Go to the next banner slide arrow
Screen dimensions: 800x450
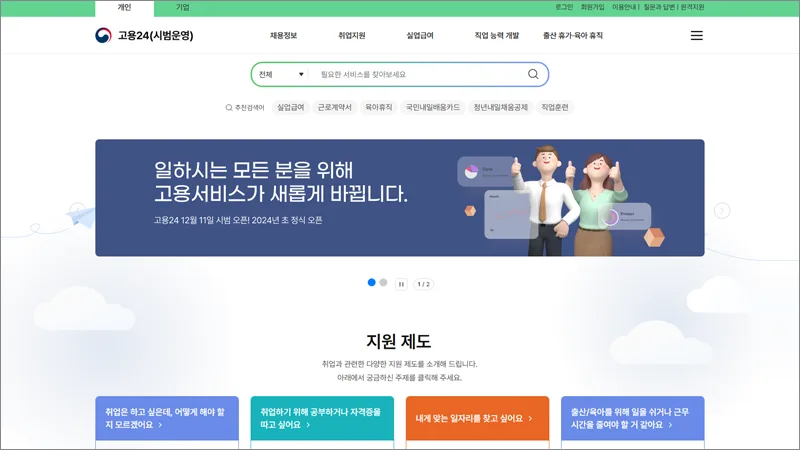click(x=721, y=211)
